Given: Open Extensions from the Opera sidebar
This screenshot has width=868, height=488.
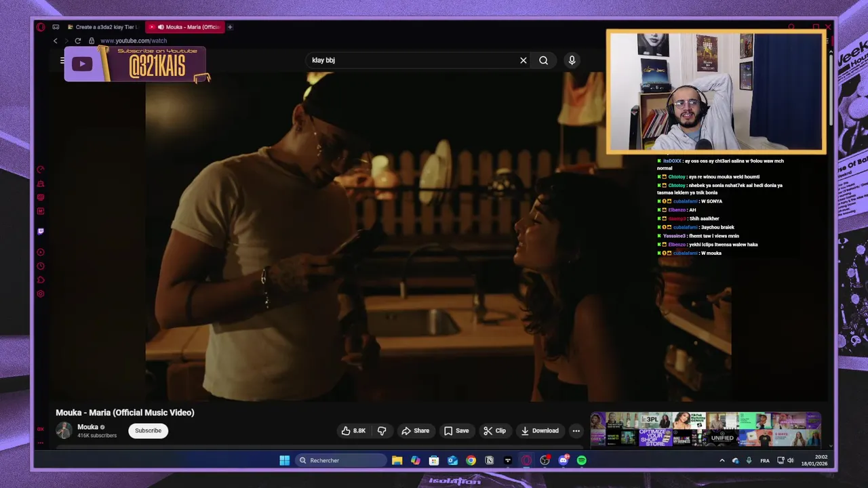Looking at the screenshot, I should tap(41, 280).
